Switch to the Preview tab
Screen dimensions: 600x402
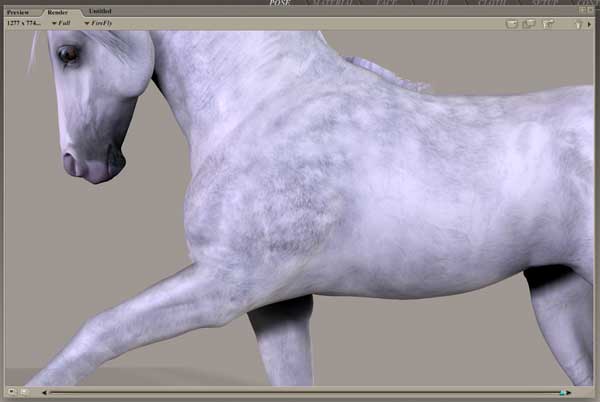point(18,12)
